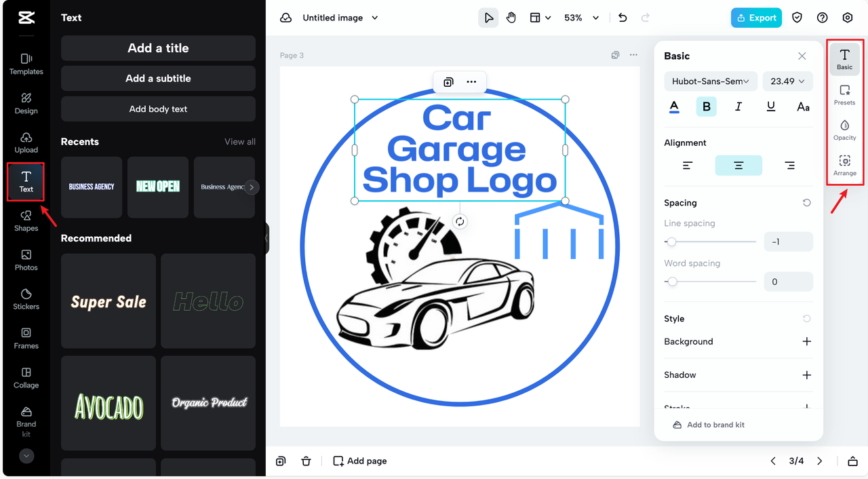The height and width of the screenshot is (479, 868).
Task: Show more recent text styles arrow
Action: pyautogui.click(x=252, y=187)
